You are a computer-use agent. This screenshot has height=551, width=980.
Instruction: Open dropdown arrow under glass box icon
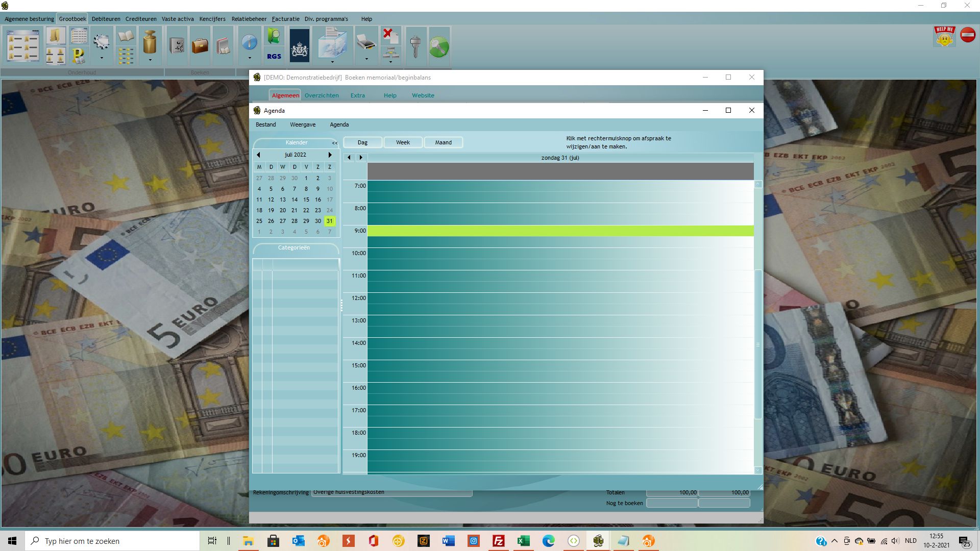click(x=332, y=62)
